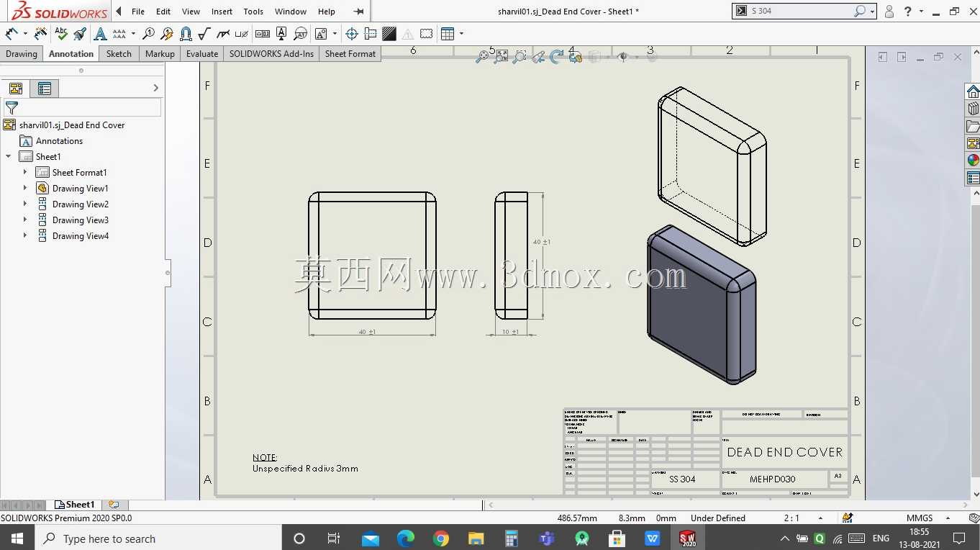Image resolution: width=980 pixels, height=550 pixels.
Task: Add a Hole Callout
Action: click(242, 33)
